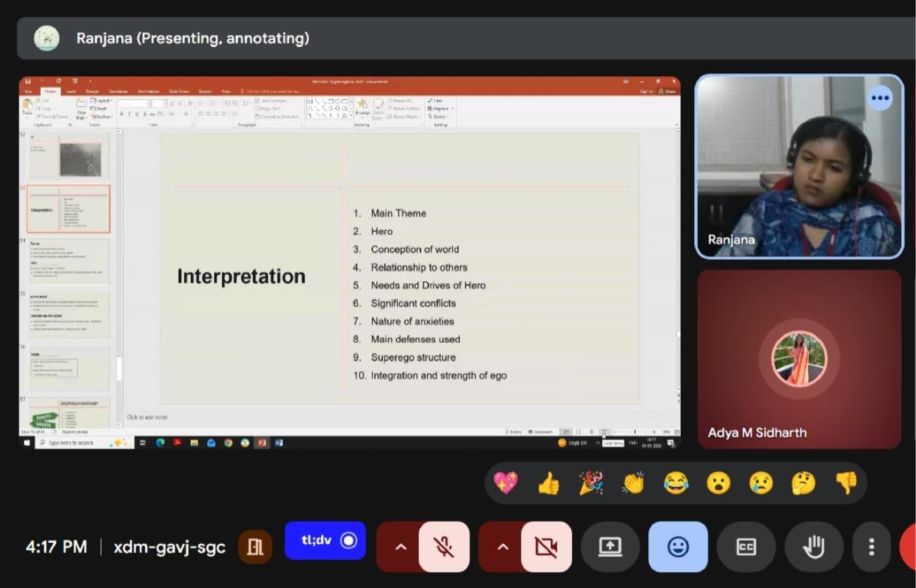Click the tl;dv recording button

325,541
